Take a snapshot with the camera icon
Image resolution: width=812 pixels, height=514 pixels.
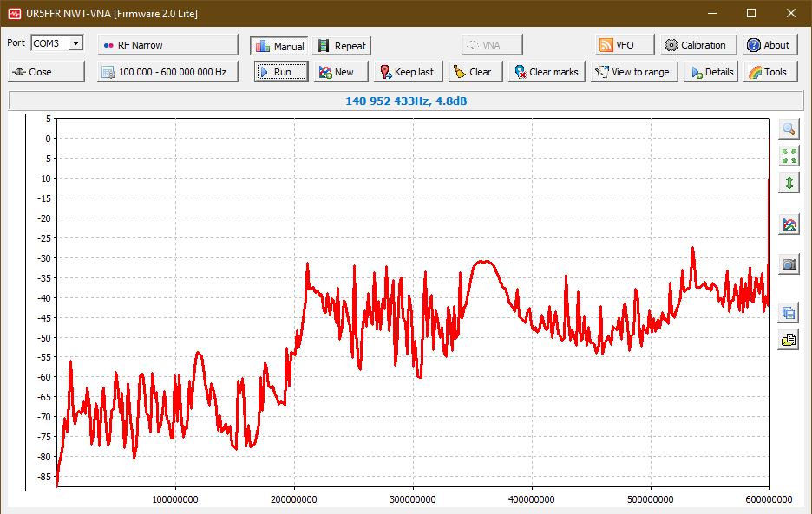789,264
